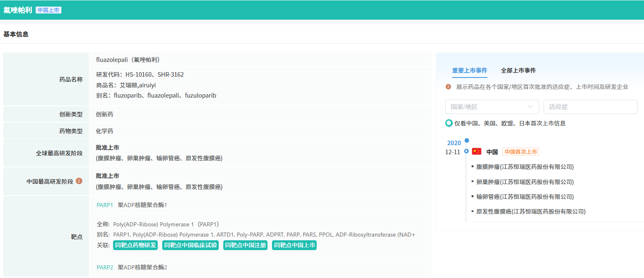This screenshot has height=278, width=644.
Task: Click the 同靶点药物研发 button
Action: 135,245
